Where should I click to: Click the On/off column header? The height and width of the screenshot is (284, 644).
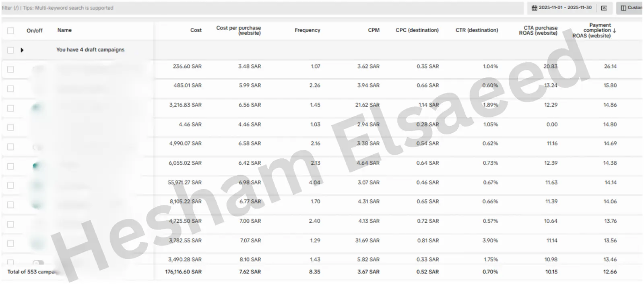coord(35,31)
